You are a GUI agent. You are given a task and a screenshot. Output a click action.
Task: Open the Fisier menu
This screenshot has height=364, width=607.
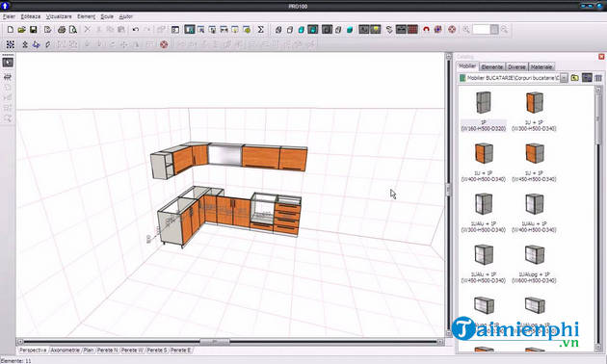click(x=9, y=16)
